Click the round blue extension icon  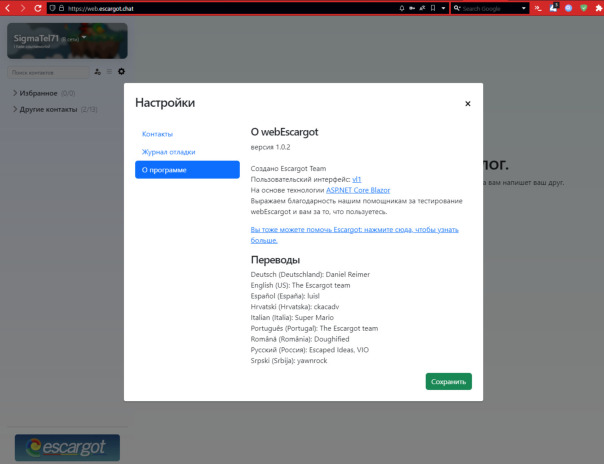click(x=569, y=8)
